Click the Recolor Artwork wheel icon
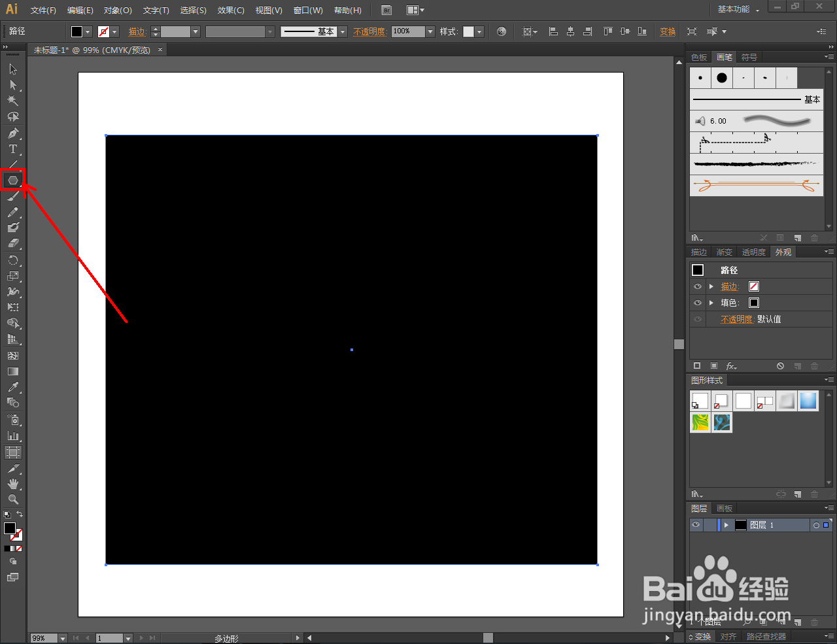 [502, 31]
